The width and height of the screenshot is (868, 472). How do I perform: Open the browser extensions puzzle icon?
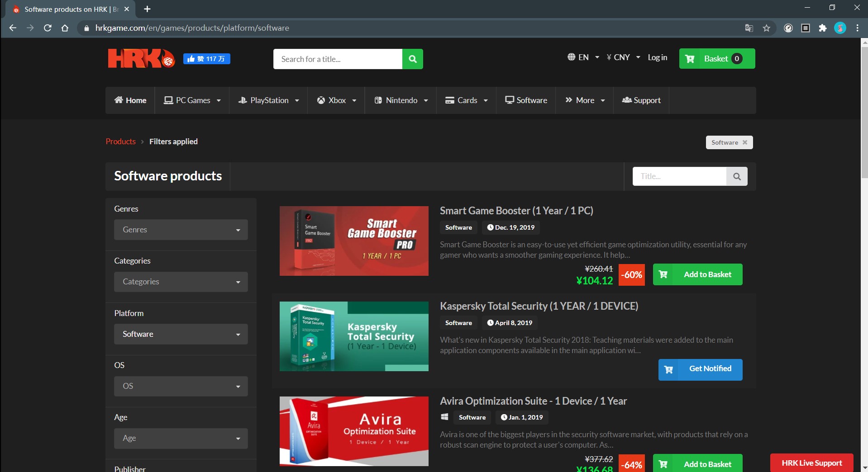tap(823, 28)
